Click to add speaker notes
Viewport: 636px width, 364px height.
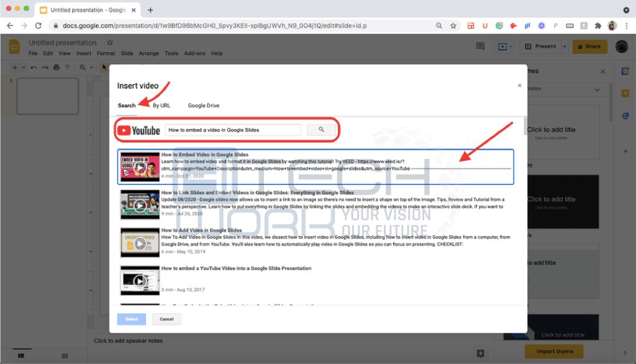[128, 341]
